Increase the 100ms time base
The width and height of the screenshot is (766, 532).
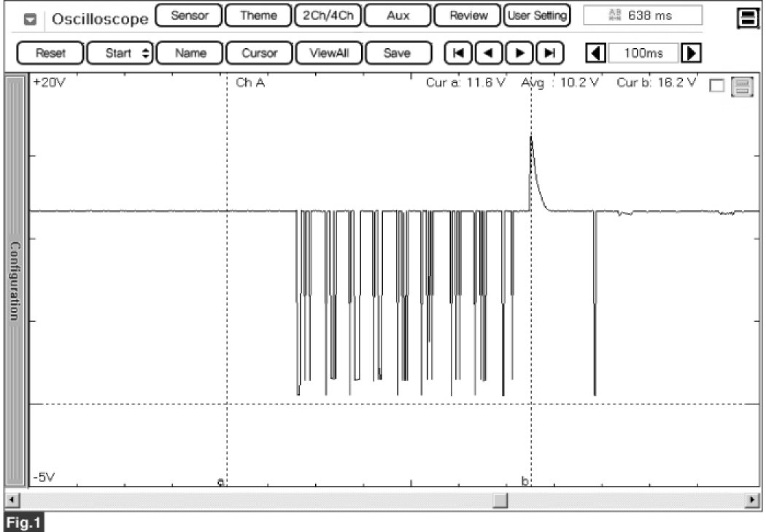(x=690, y=53)
